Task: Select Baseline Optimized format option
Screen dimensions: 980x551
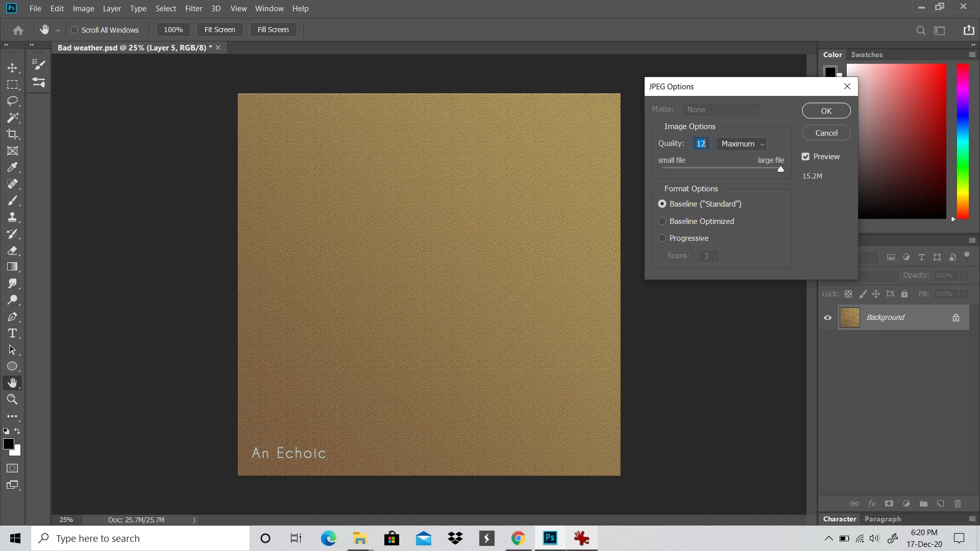Action: (662, 221)
